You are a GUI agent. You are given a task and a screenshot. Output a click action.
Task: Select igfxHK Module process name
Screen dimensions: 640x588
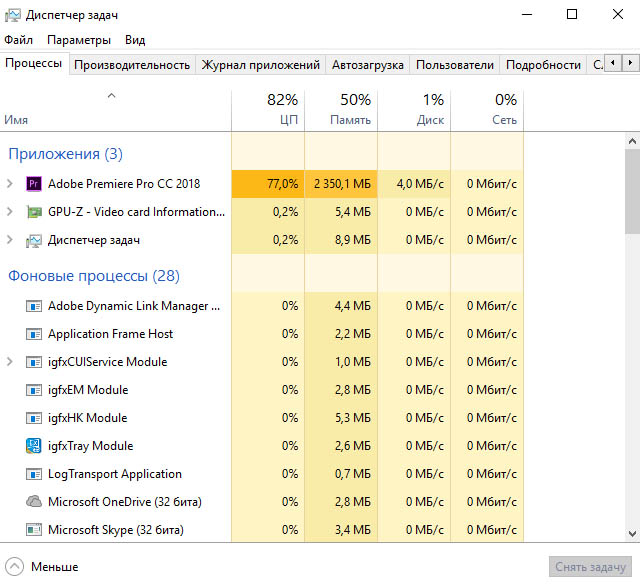(x=87, y=418)
